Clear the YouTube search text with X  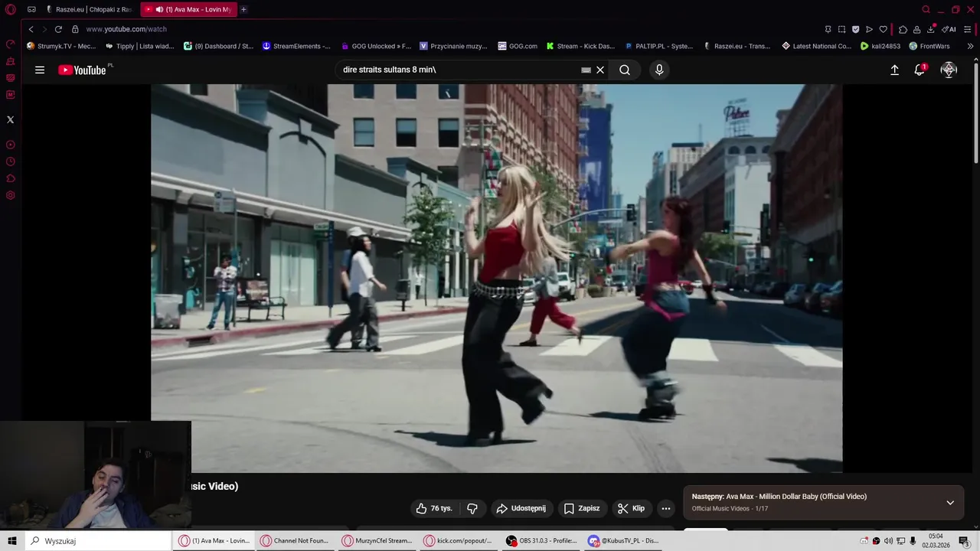[x=600, y=70]
